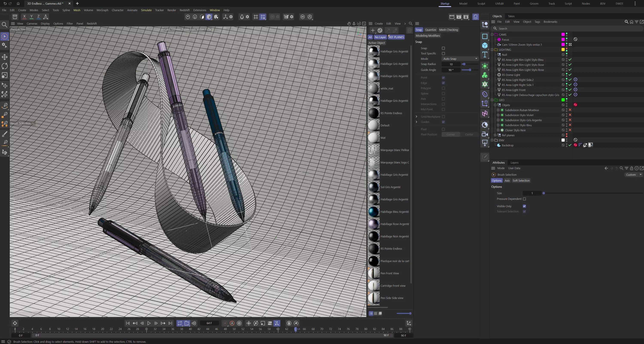Click the record active objects keyframe button
This screenshot has height=344, width=644.
pyautogui.click(x=225, y=323)
